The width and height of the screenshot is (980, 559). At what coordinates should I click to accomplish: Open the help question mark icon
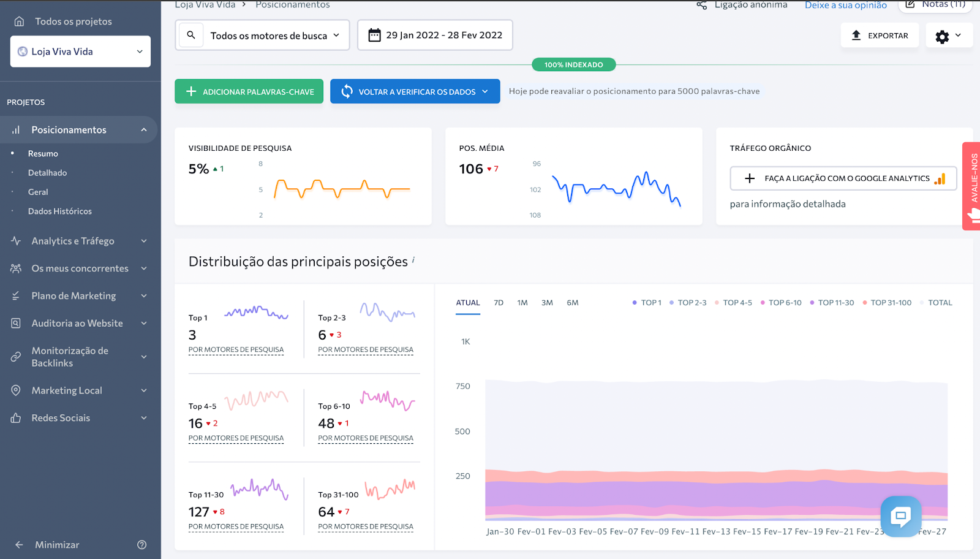[x=142, y=545]
